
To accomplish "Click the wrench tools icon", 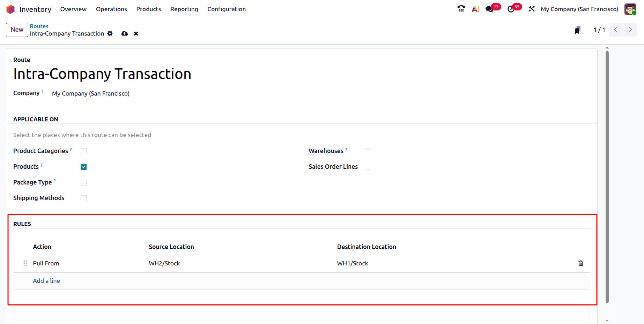I will tap(532, 9).
